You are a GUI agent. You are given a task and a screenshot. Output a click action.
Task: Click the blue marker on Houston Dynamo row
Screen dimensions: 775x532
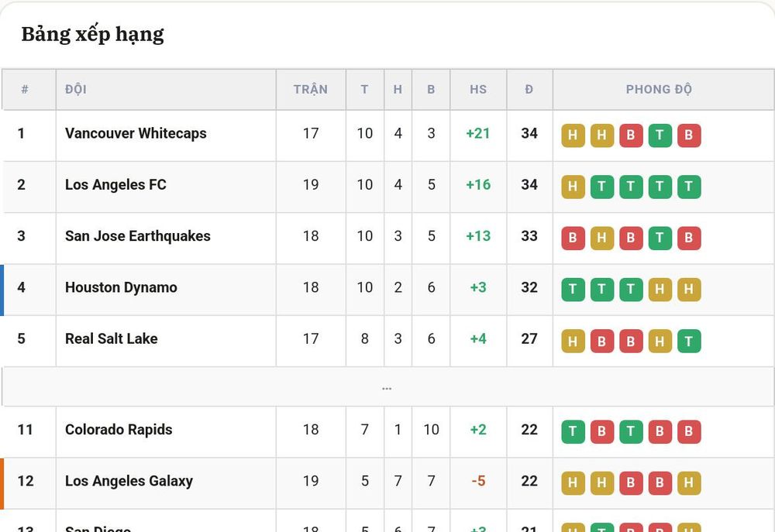2,290
